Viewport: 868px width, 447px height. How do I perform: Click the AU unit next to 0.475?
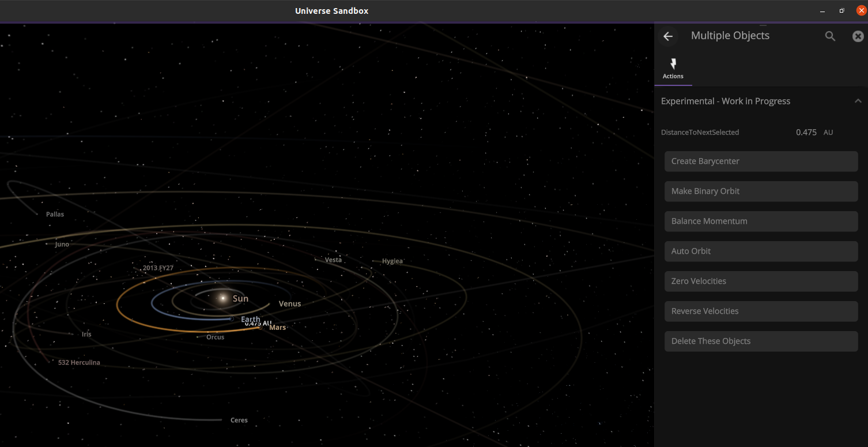(828, 132)
